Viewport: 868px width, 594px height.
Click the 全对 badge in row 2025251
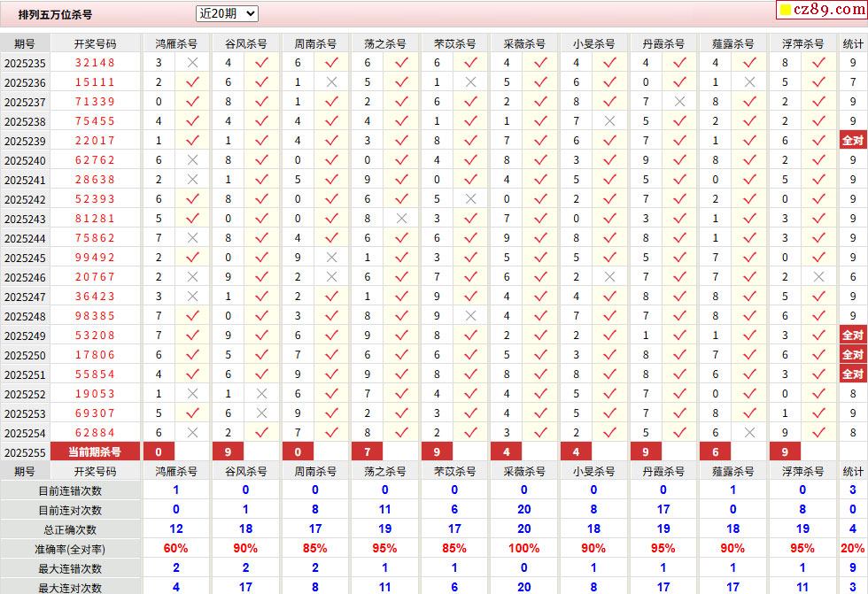pyautogui.click(x=852, y=374)
